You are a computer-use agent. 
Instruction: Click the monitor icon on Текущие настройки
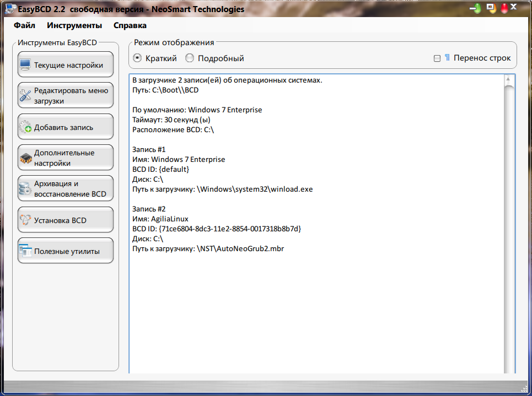point(25,64)
